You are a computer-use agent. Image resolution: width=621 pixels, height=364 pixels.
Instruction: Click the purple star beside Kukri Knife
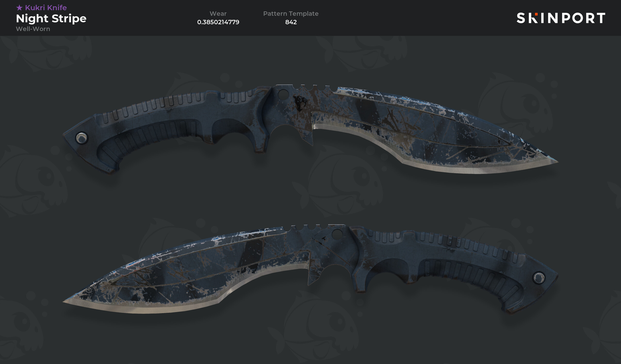click(x=19, y=8)
